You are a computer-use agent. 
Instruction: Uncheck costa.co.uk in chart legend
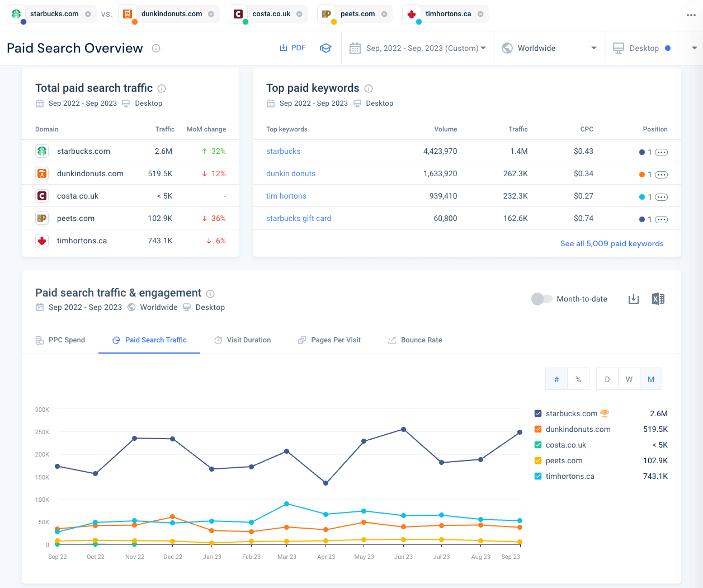click(x=538, y=445)
